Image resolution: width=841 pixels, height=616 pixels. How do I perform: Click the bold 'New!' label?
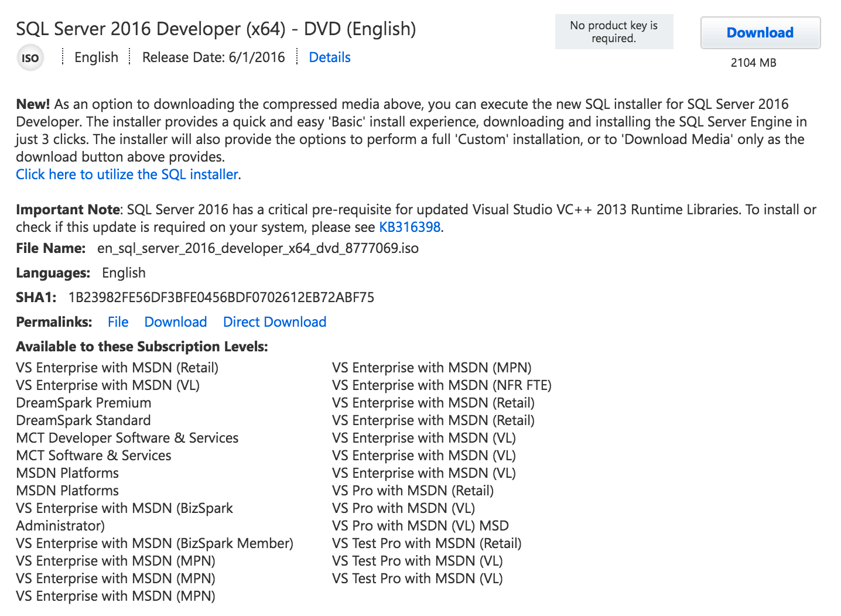tap(33, 104)
